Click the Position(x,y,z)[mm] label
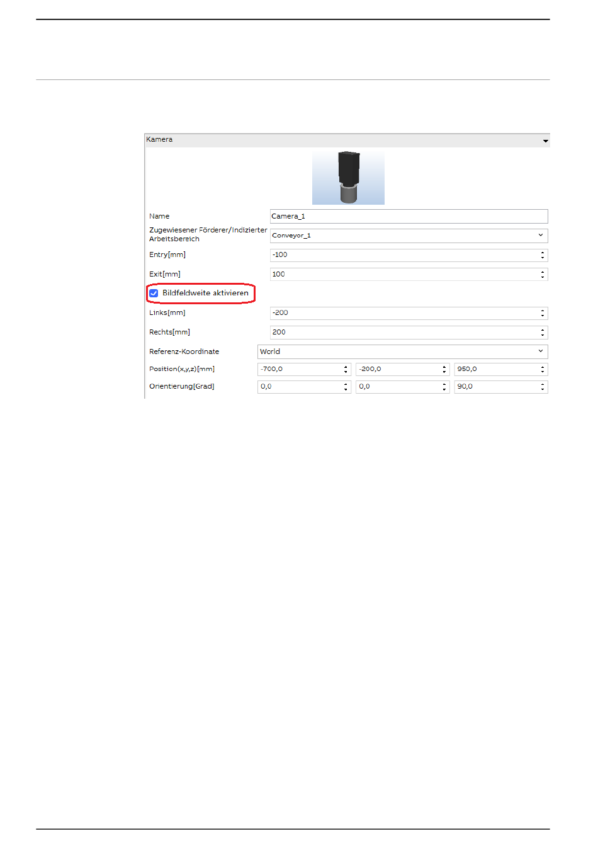598x868 pixels. point(182,369)
